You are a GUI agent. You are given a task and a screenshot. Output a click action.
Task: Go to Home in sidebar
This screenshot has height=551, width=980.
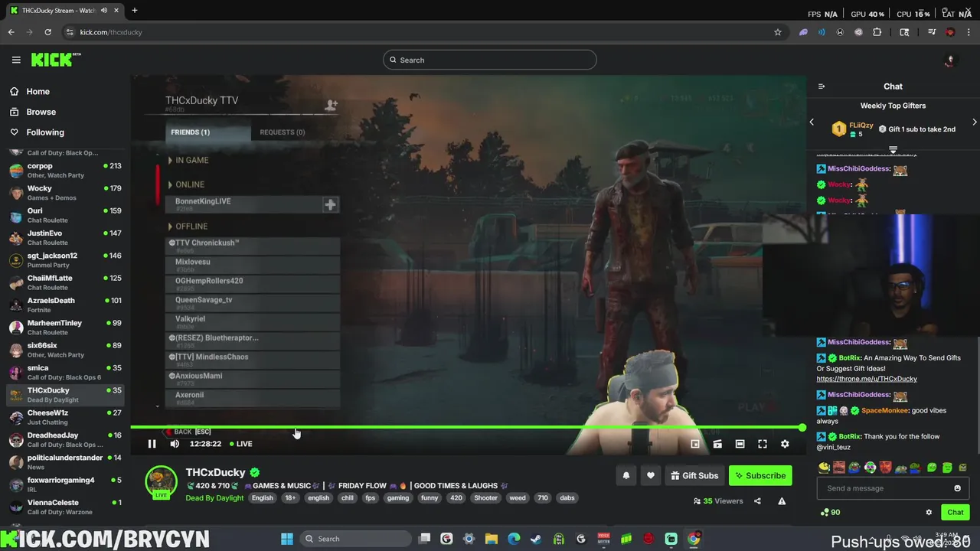pyautogui.click(x=38, y=91)
